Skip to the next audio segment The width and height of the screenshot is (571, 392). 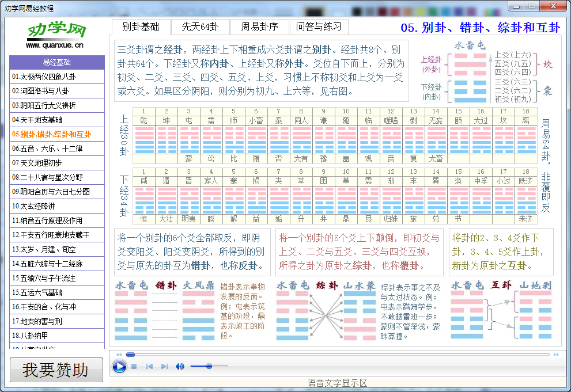[x=165, y=365]
